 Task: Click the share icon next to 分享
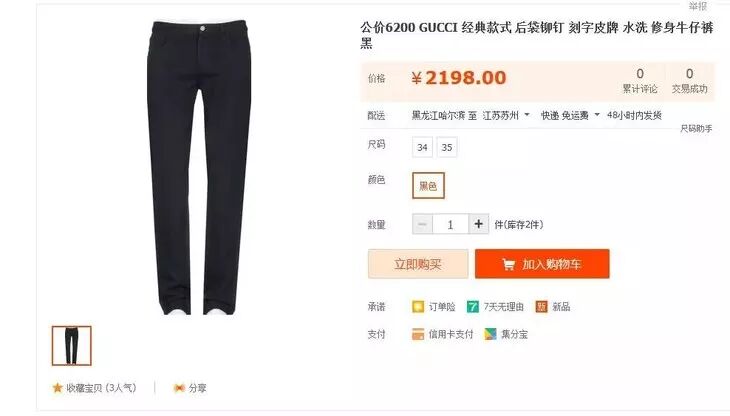pyautogui.click(x=179, y=388)
